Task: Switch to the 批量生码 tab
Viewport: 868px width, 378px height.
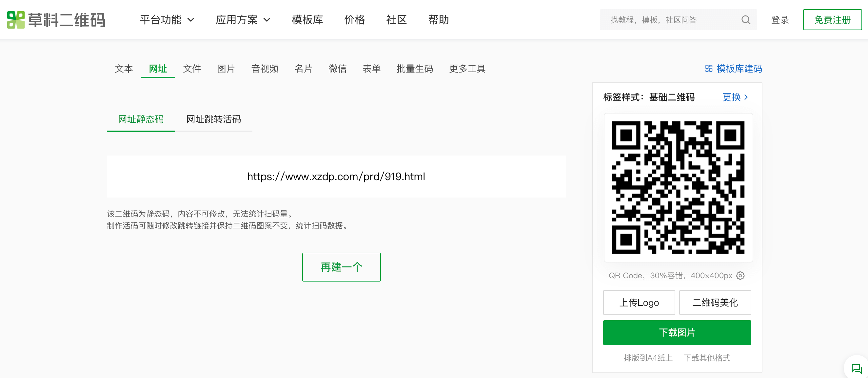Action: pyautogui.click(x=414, y=69)
